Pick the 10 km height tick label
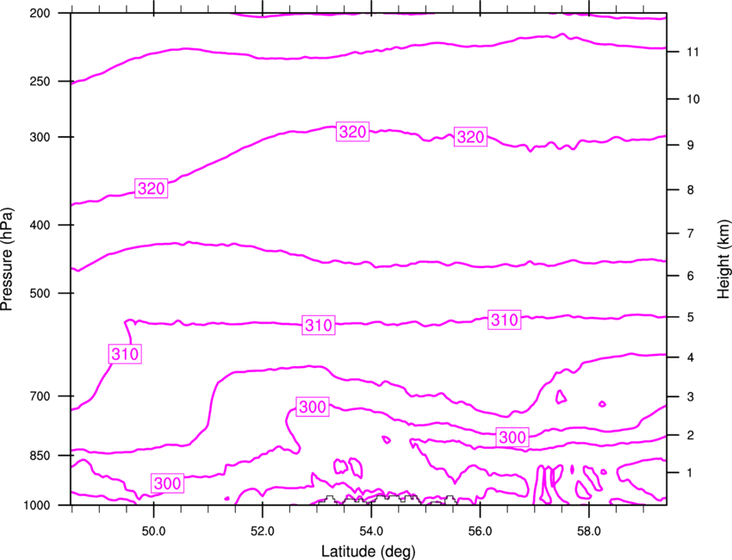The image size is (732, 560). tap(693, 99)
